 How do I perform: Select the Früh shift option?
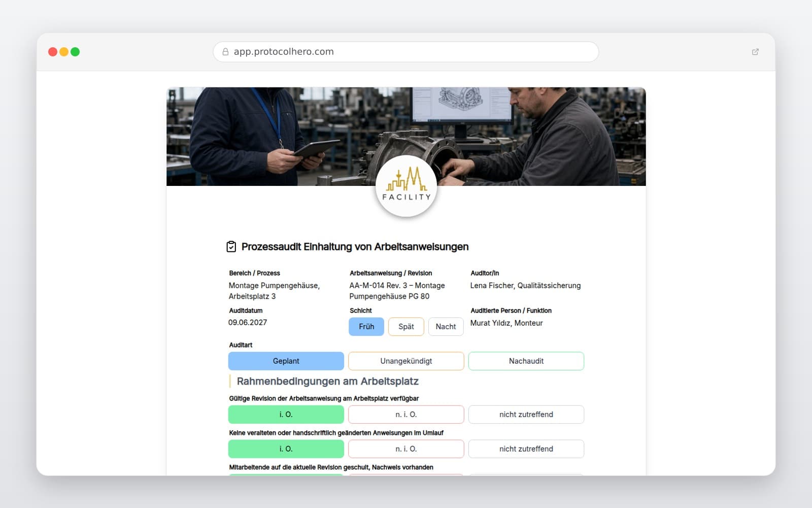point(366,327)
